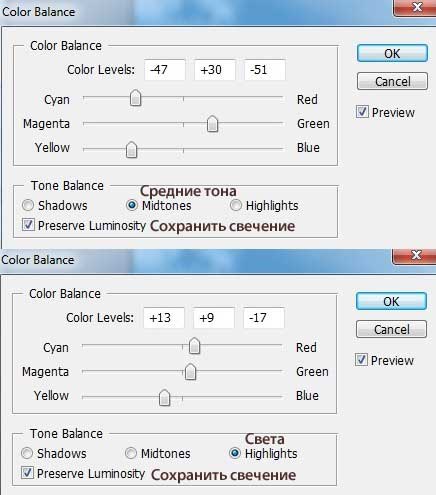Image resolution: width=436 pixels, height=495 pixels.
Task: Click the Cyan-Red slider handle in upper dialog
Action: pos(135,98)
